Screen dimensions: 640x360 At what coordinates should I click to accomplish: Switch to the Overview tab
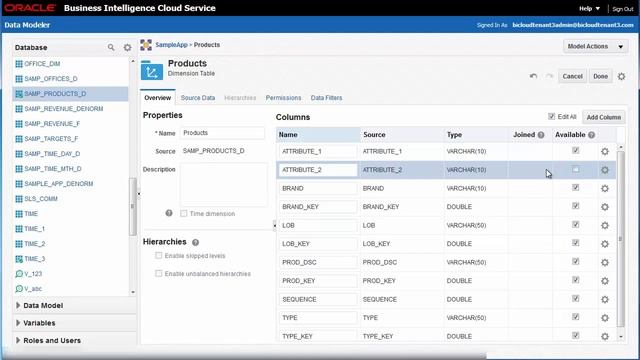pyautogui.click(x=158, y=98)
